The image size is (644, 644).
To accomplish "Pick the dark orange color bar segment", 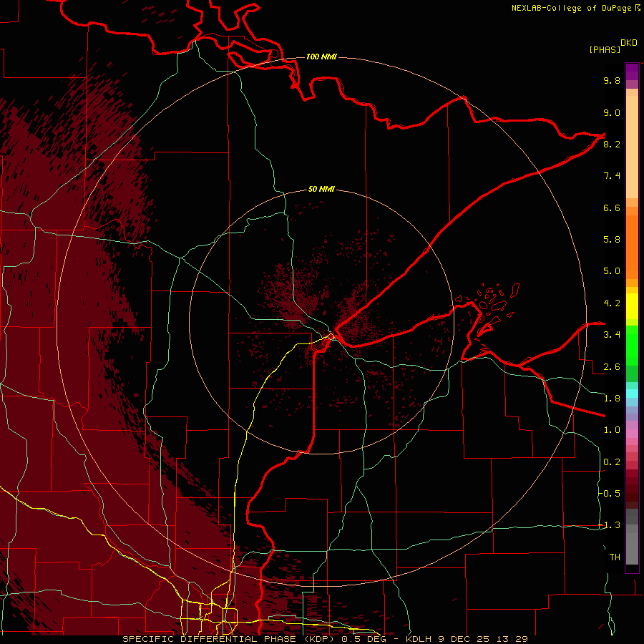I will click(x=632, y=247).
